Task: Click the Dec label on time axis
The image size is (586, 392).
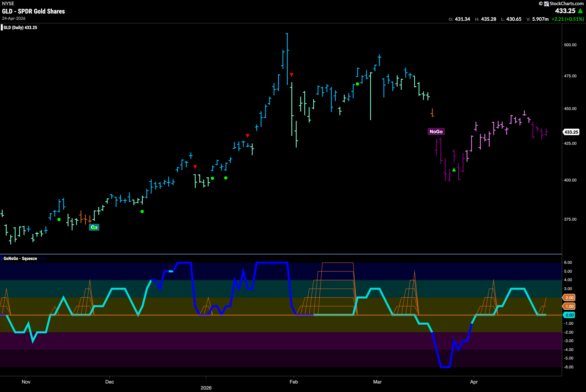Action: point(109,382)
